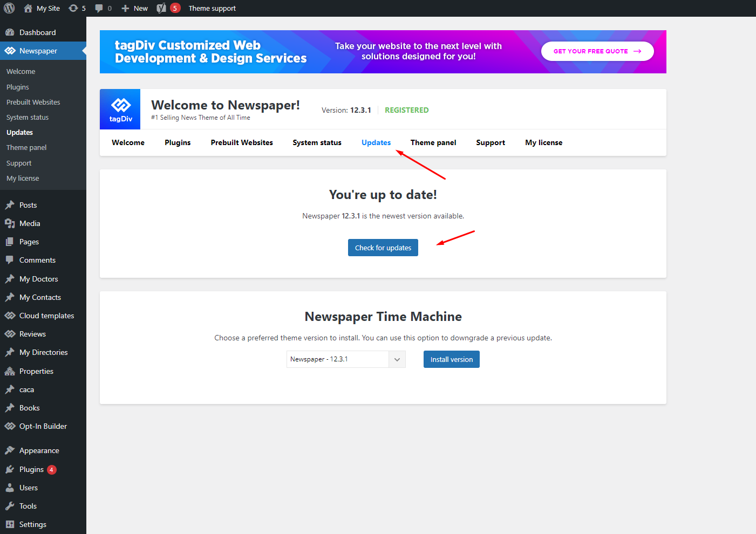This screenshot has width=756, height=534.
Task: Open the comments bubble icon in admin bar
Action: (99, 8)
